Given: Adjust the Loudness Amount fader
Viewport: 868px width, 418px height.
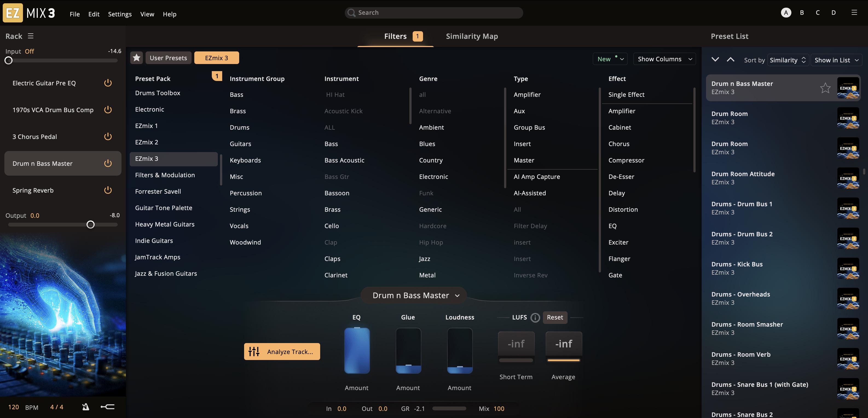Looking at the screenshot, I should (x=460, y=351).
